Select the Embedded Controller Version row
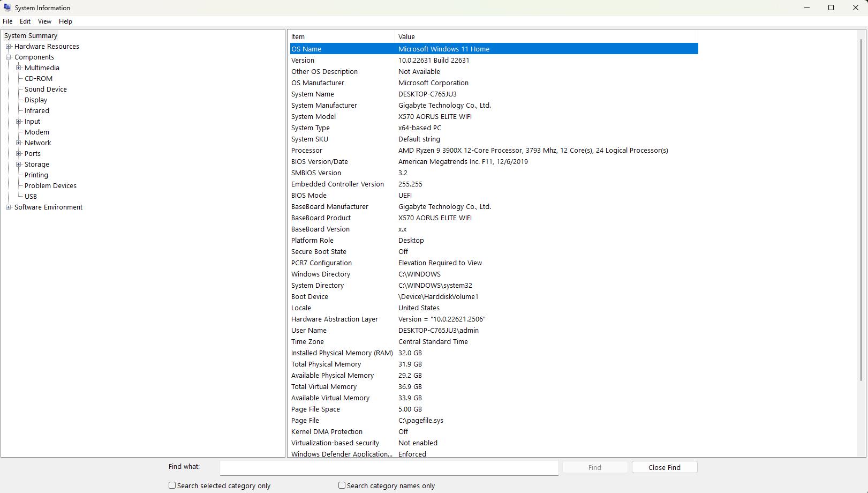Image resolution: width=868 pixels, height=493 pixels. click(x=494, y=184)
